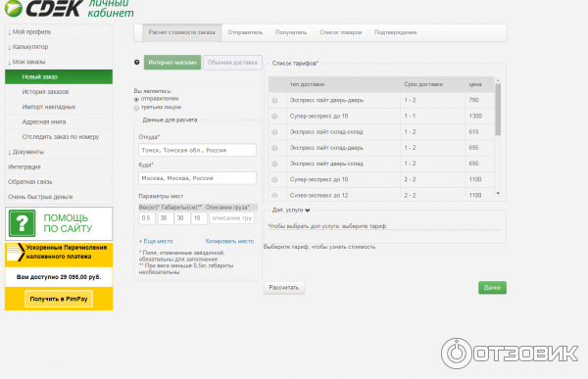Click the Вам доступно 29 095,00 руб. text

[x=59, y=277]
